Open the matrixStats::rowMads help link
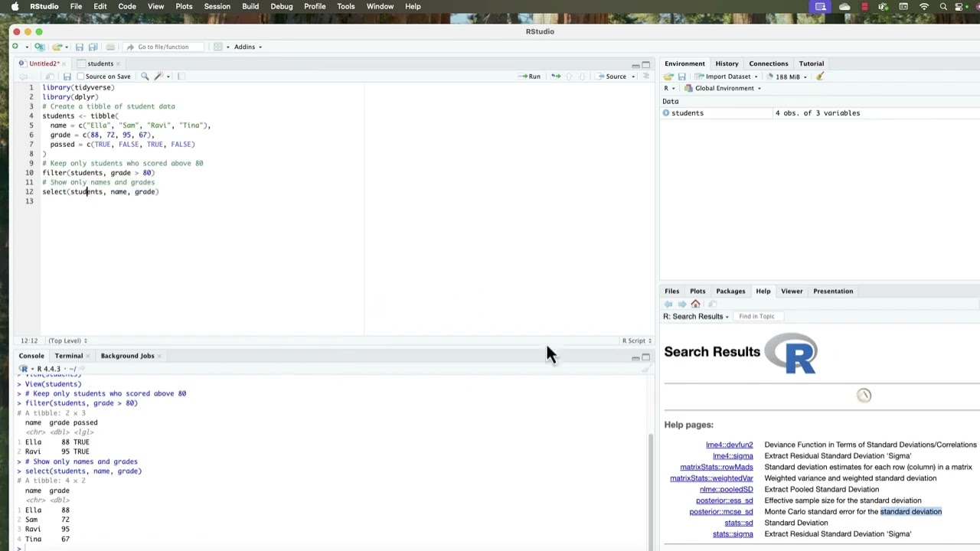 716,467
